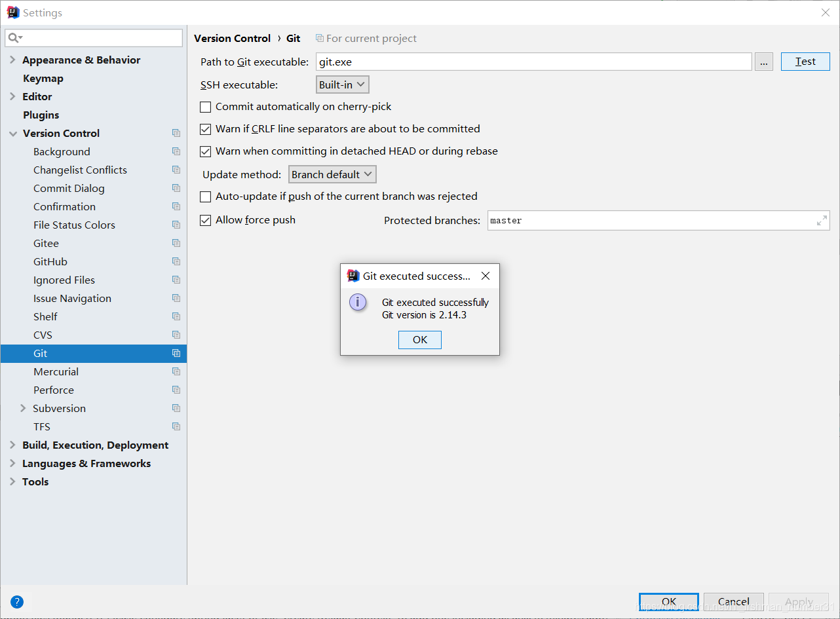Uncheck Warn when committing in detached HEAD

206,151
